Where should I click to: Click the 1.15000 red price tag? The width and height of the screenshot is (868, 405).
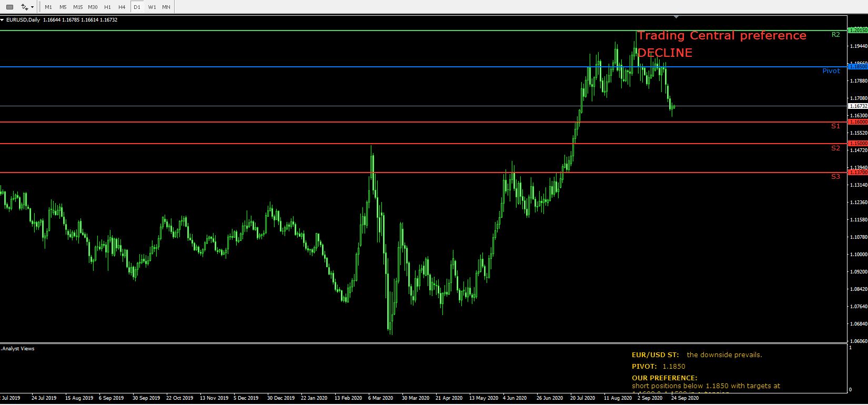(x=858, y=144)
